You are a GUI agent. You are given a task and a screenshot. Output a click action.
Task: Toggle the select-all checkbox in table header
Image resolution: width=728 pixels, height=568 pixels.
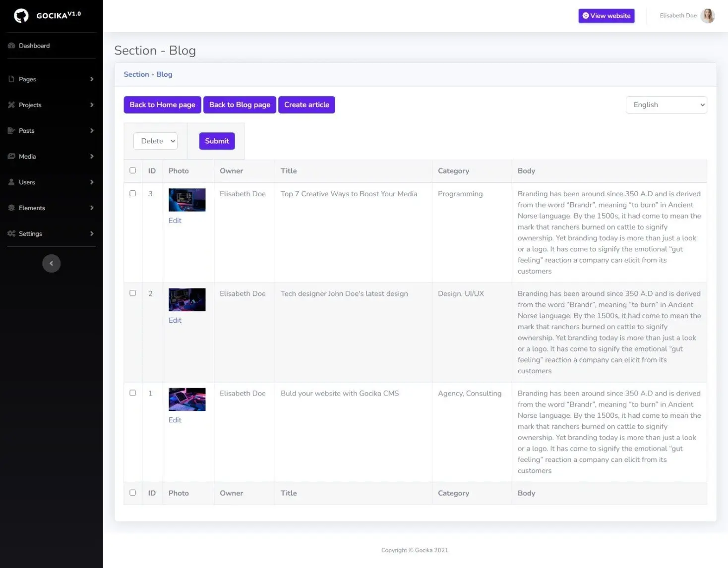(x=133, y=170)
